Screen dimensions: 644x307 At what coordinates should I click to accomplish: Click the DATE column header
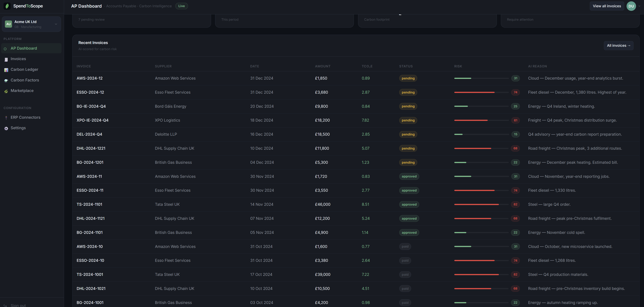254,66
